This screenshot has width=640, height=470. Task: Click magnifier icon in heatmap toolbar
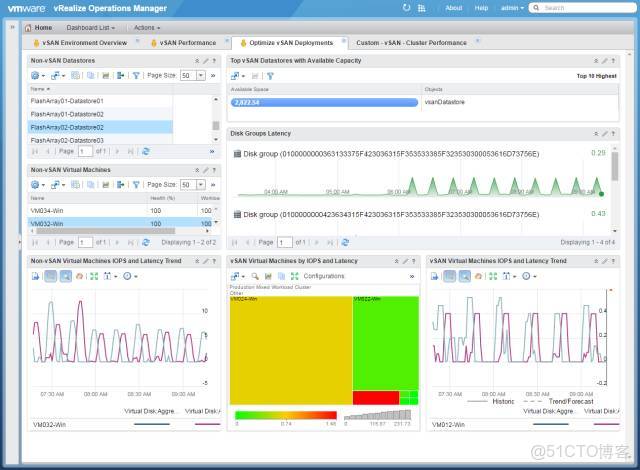pos(255,276)
